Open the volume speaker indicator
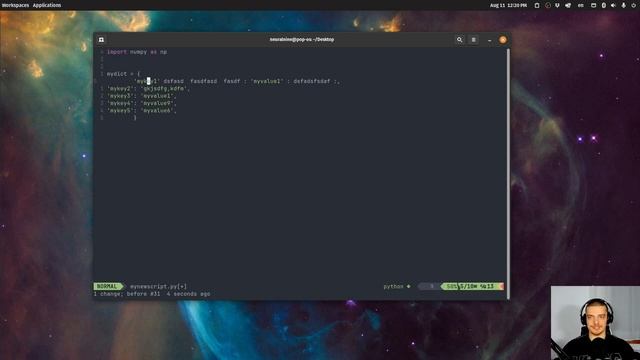640x360 pixels. pyautogui.click(x=613, y=5)
